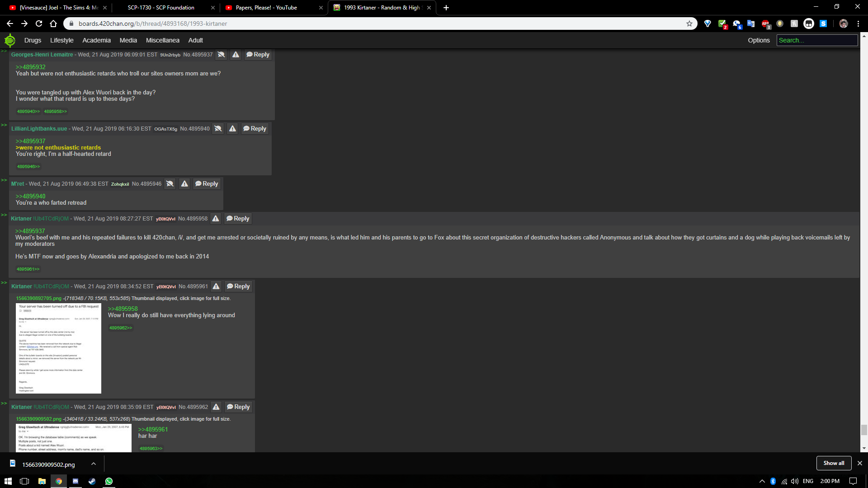Open the Drugs boards dropdown
868x488 pixels.
tap(33, 40)
